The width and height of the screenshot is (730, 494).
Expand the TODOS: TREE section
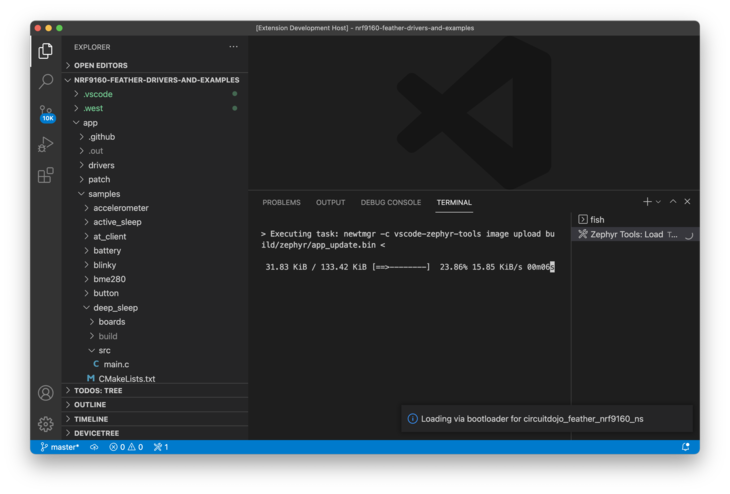pos(155,391)
